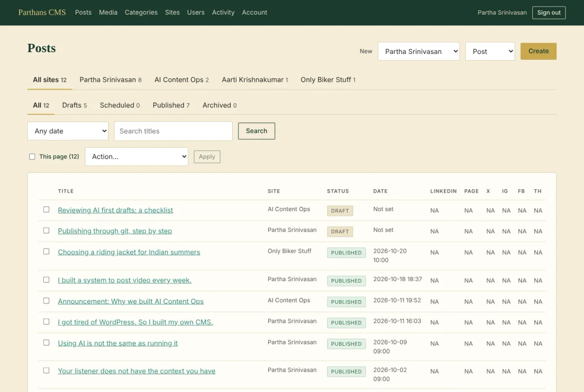Image resolution: width=584 pixels, height=392 pixels.
Task: Click PUBLISHED badge on 'Choosing a riding jacket' row
Action: (347, 253)
